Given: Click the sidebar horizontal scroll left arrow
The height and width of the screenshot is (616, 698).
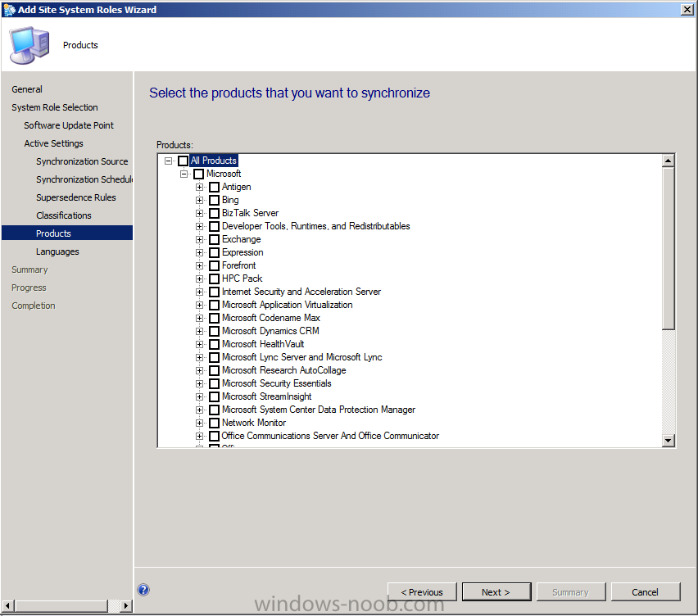Looking at the screenshot, I should click(x=7, y=606).
